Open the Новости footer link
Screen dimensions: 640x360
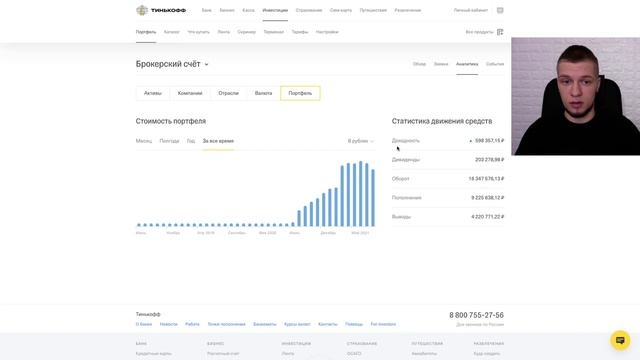tap(169, 324)
